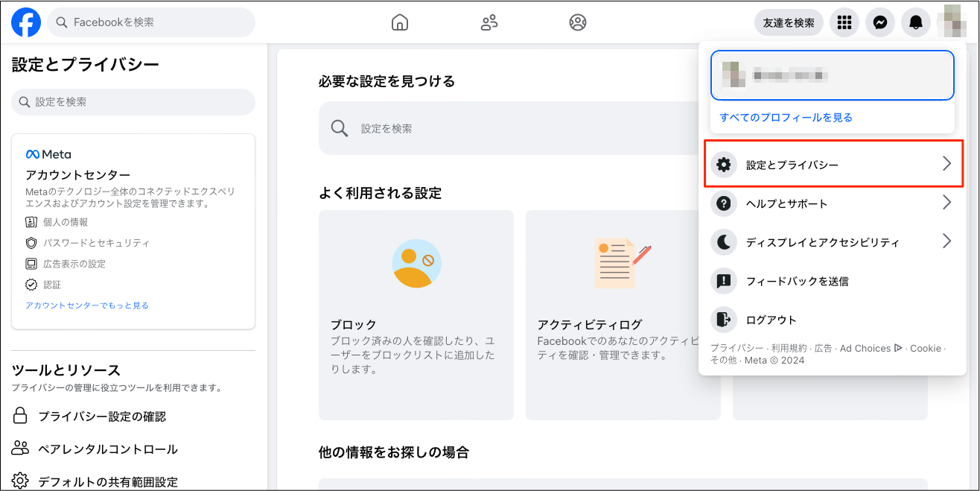Open the その他 footer link
Viewport: 980px width, 491px height.
click(x=723, y=361)
